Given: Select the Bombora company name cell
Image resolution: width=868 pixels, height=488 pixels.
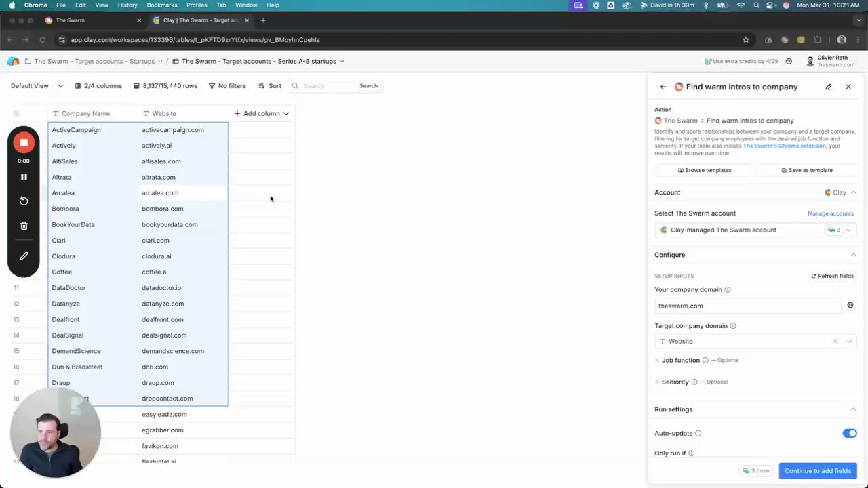Looking at the screenshot, I should (93, 209).
